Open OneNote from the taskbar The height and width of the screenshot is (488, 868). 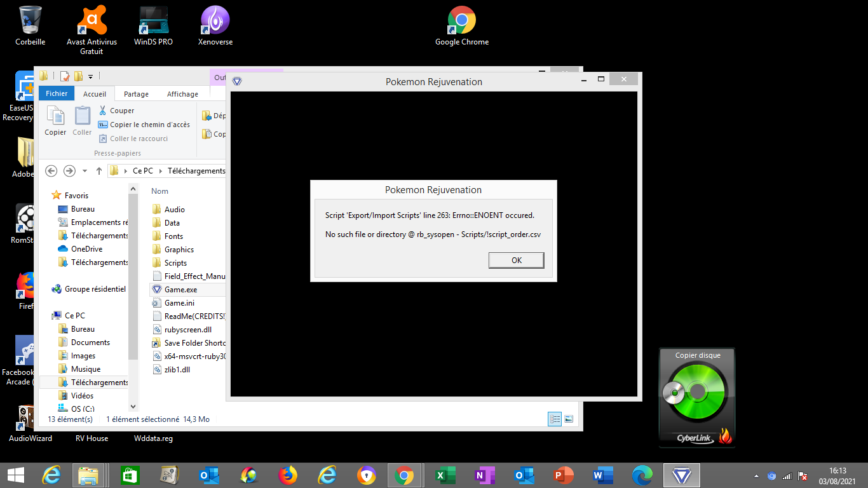click(484, 475)
